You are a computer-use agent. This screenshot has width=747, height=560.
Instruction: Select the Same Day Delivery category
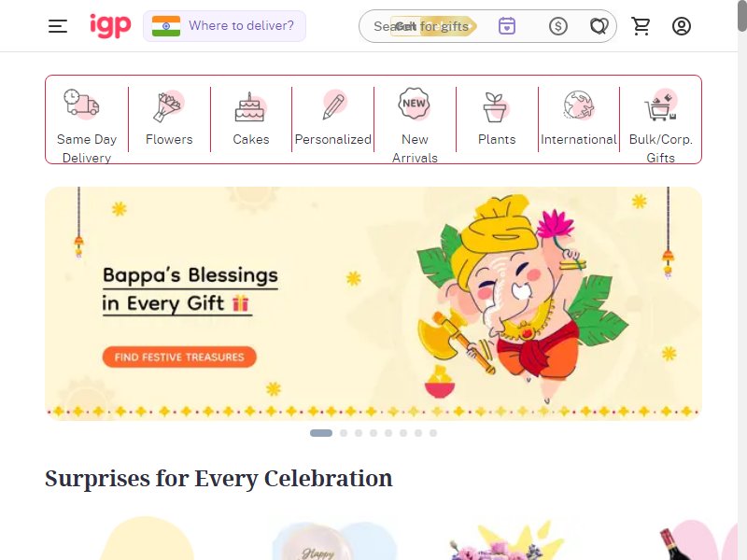click(87, 125)
